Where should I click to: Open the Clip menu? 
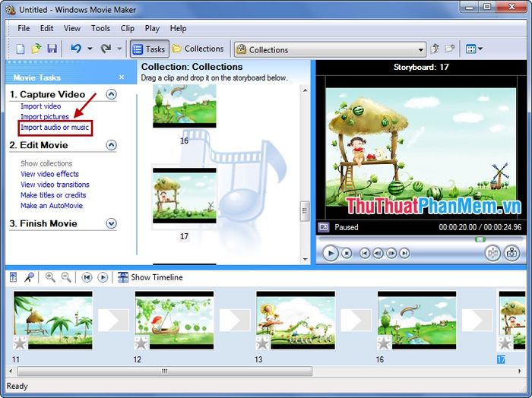[x=127, y=28]
